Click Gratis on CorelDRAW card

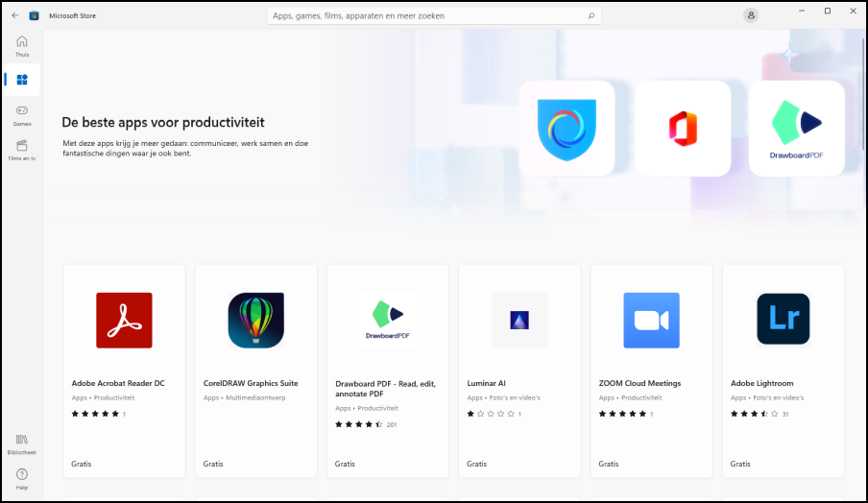coord(212,464)
